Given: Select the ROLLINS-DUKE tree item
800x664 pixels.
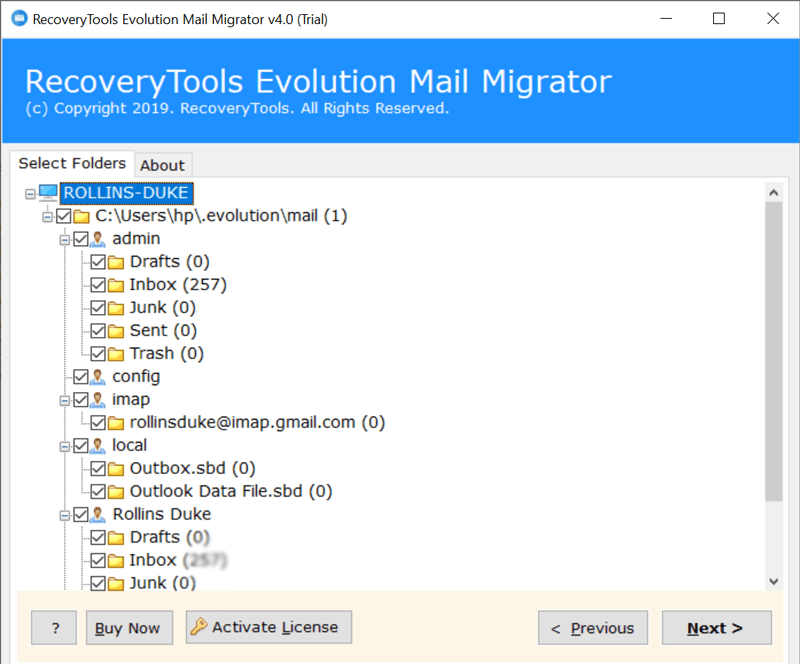Looking at the screenshot, I should click(126, 193).
